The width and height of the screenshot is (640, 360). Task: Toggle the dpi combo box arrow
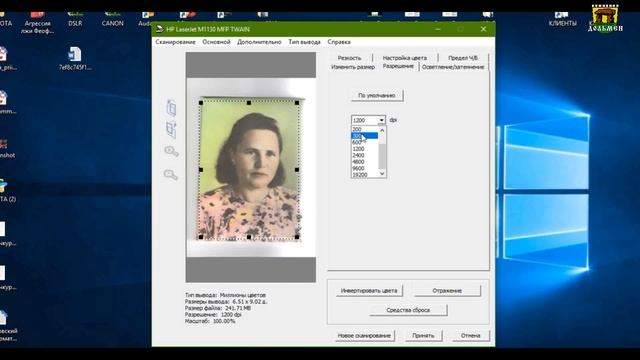click(x=381, y=120)
